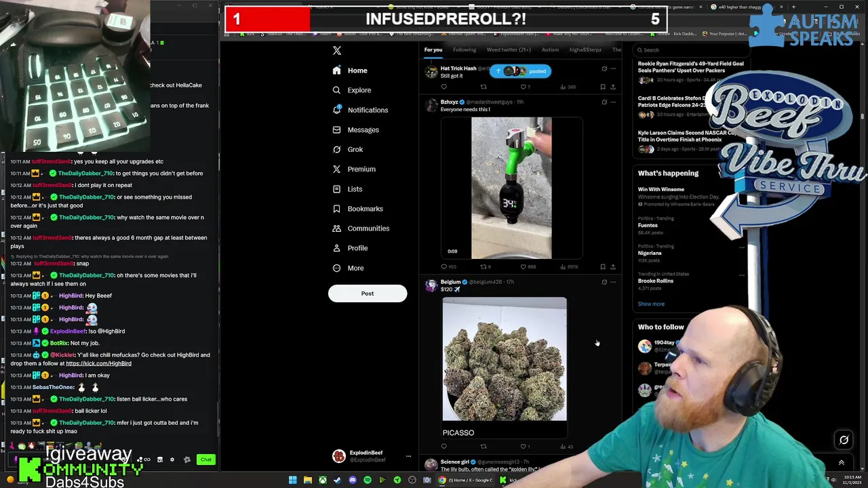Open Steam from the taskbar
The image size is (868, 488).
click(338, 480)
